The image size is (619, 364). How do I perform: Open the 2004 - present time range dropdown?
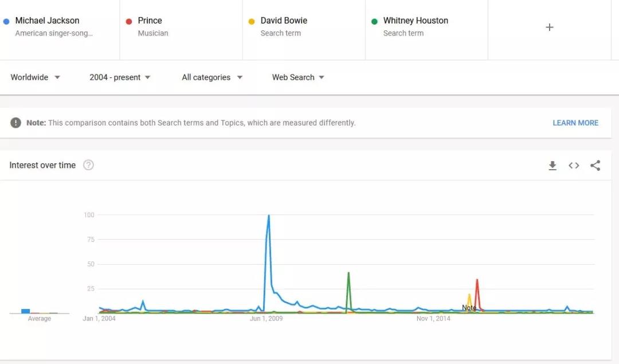(120, 77)
